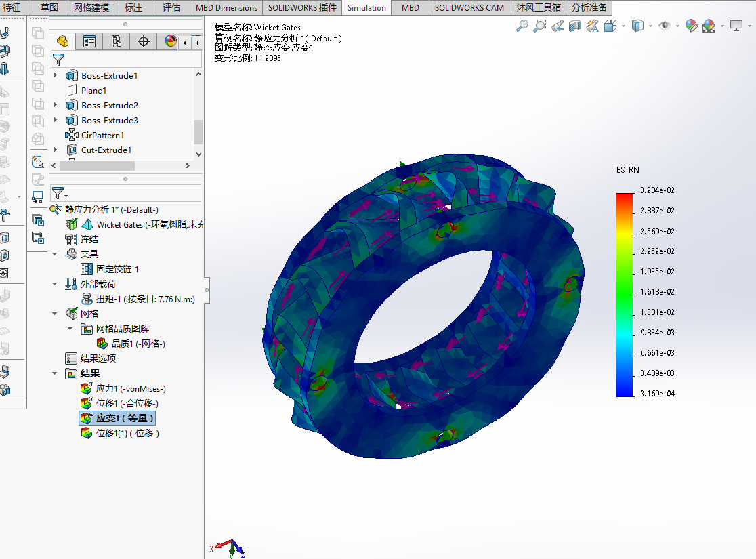Click the View Settings monitor icon
756x559 pixels.
(x=736, y=26)
